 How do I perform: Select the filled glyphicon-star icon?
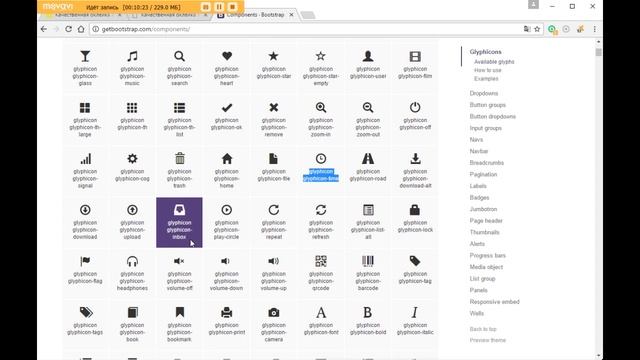(273, 56)
